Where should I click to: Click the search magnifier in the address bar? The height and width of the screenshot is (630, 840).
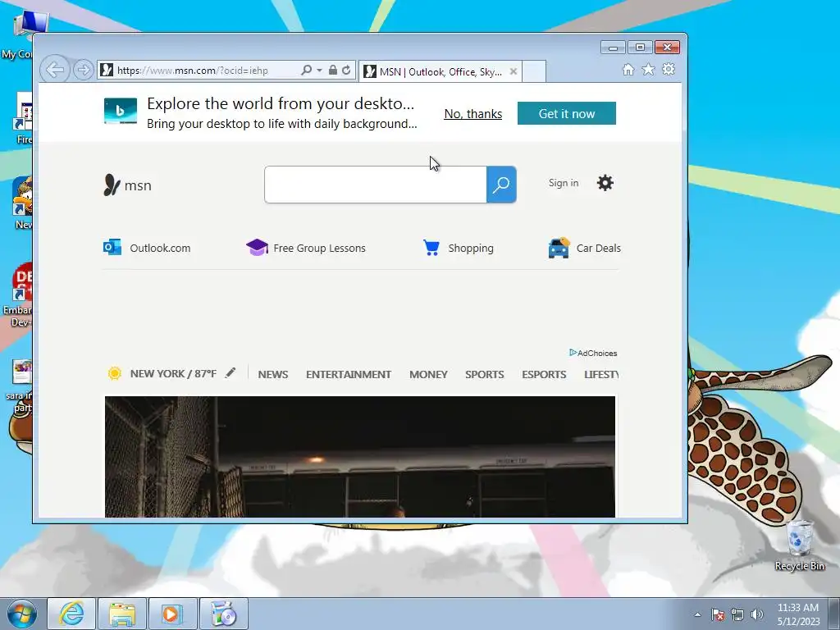pos(307,71)
